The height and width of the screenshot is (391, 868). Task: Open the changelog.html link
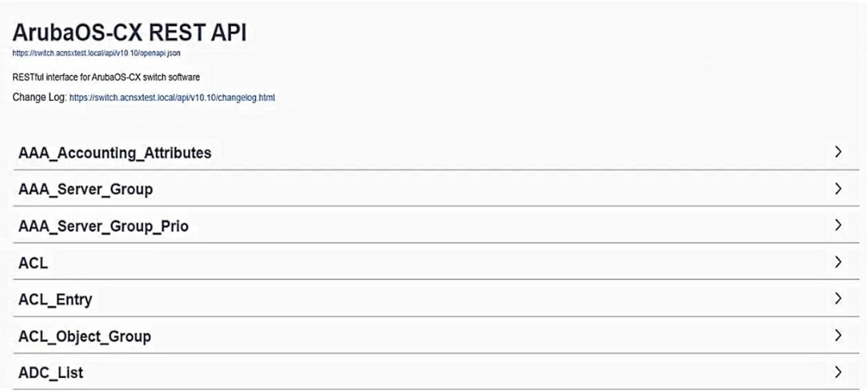171,97
